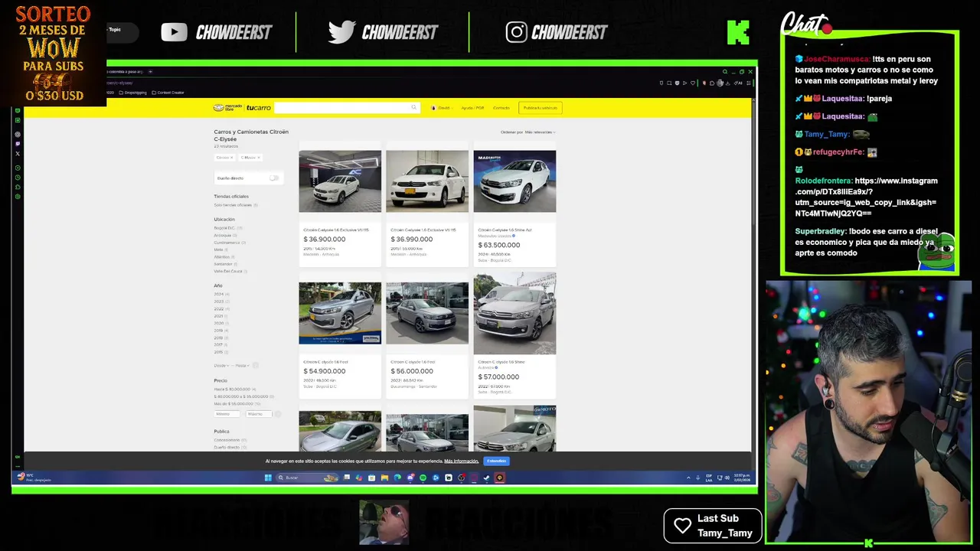Show hidden icons chevron in system tray
Image resolution: width=980 pixels, height=551 pixels.
point(688,478)
